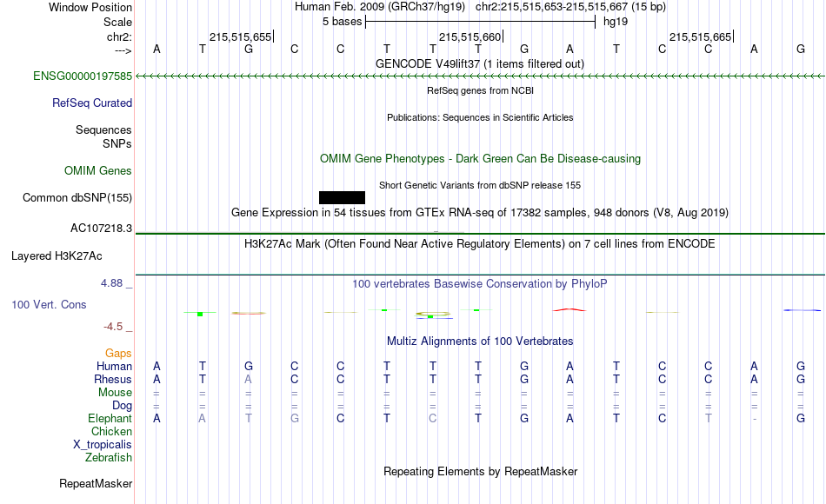The image size is (826, 504).
Task: Select the Zebrafish alignment row label
Action: pyautogui.click(x=109, y=457)
